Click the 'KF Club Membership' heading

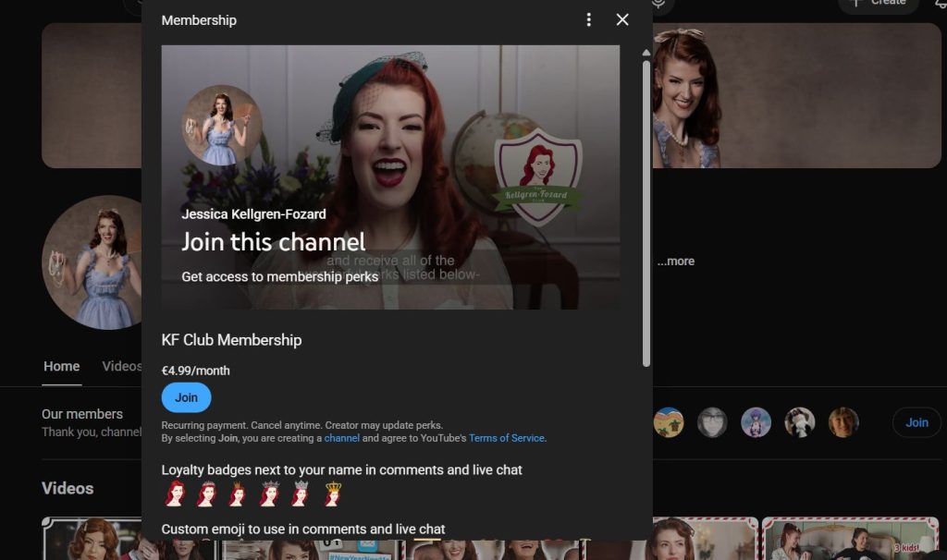(231, 340)
